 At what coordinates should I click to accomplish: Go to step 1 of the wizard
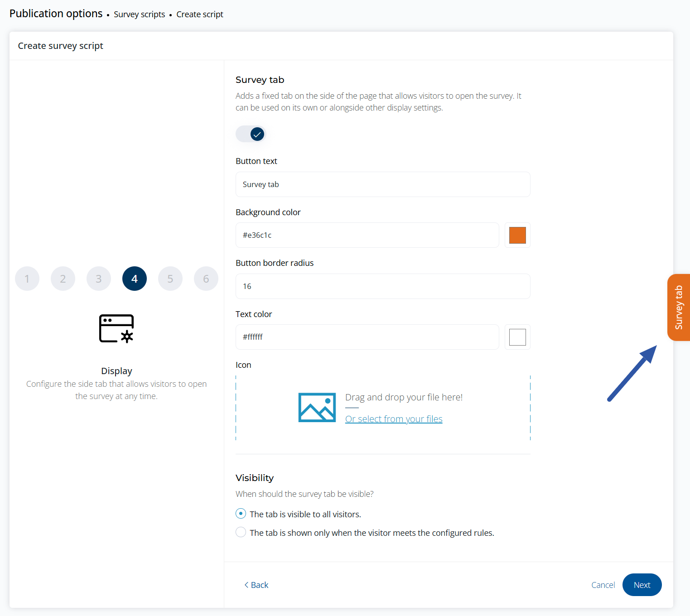(x=27, y=279)
